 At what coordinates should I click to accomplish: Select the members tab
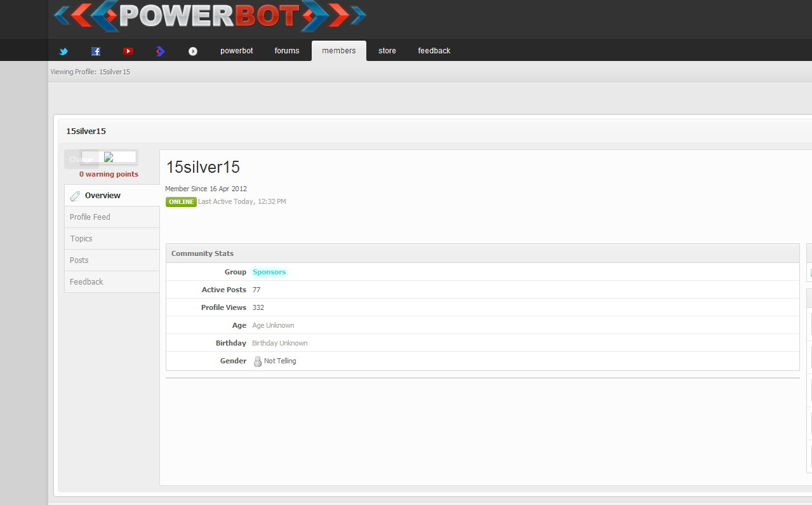pyautogui.click(x=339, y=51)
